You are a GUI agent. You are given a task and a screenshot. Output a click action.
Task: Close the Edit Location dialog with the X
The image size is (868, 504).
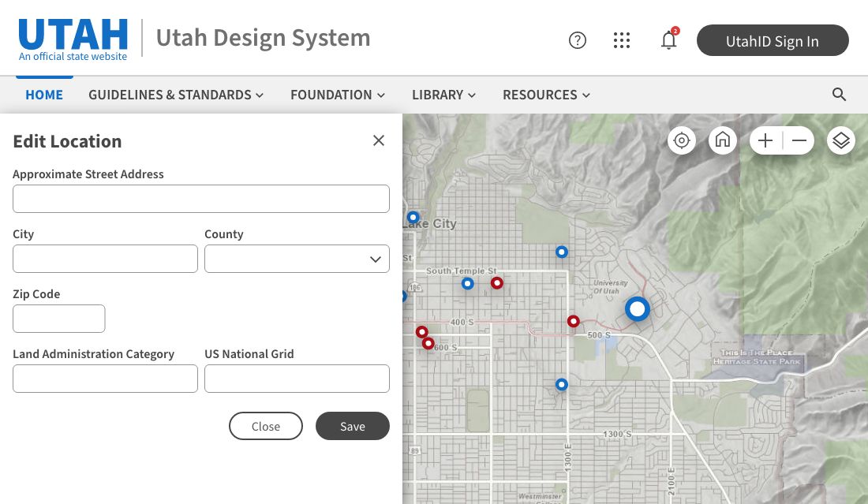(x=379, y=140)
